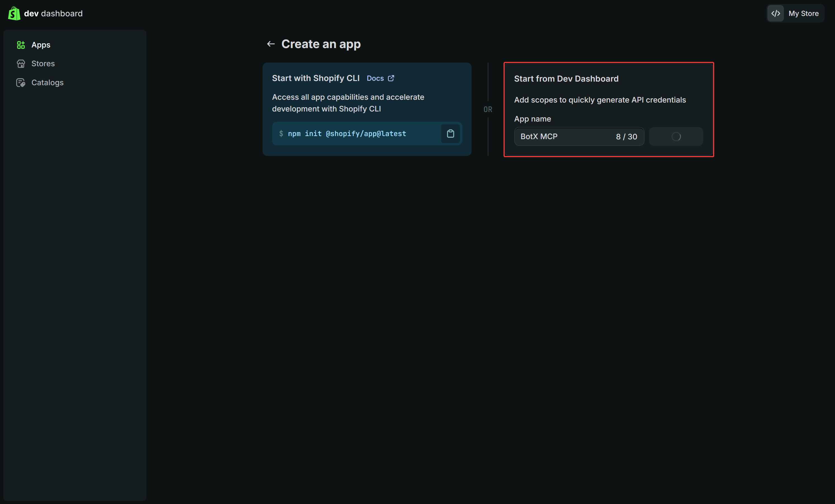This screenshot has width=835, height=504.
Task: Click the Apps grid icon in sidebar
Action: (x=21, y=45)
